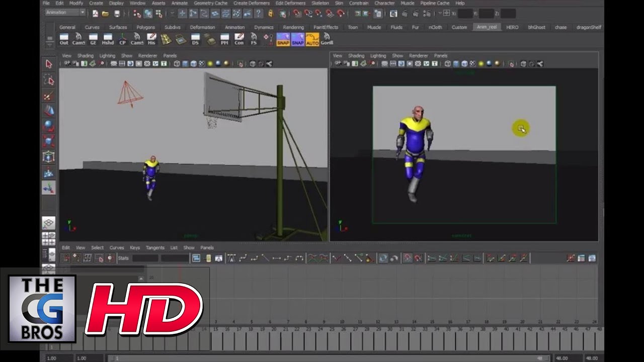
Task: Select the arrow Select tool in toolbox
Action: tap(49, 64)
